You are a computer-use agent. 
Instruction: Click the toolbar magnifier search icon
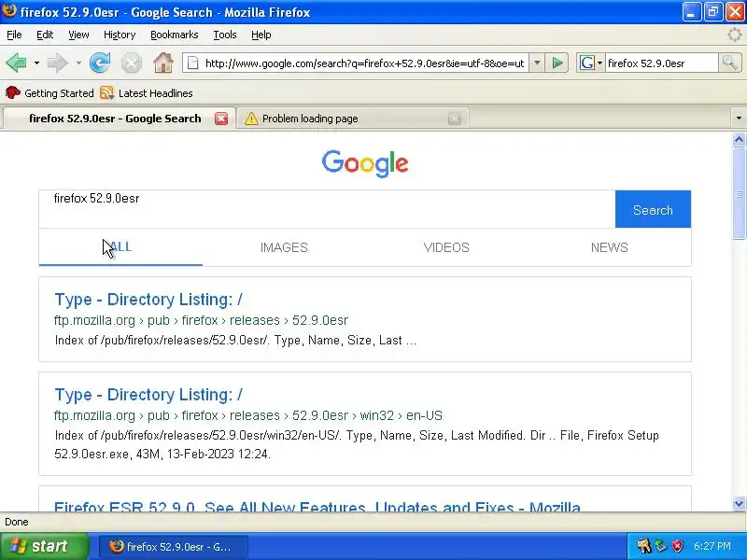pyautogui.click(x=729, y=63)
